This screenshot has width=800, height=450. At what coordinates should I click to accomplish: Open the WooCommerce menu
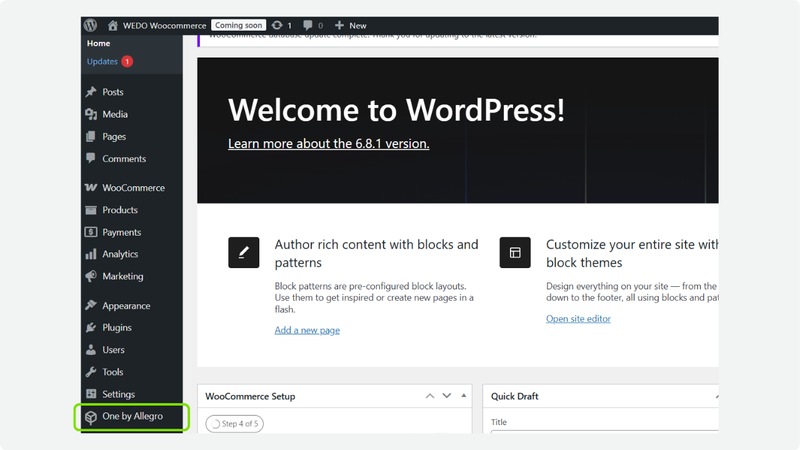(x=132, y=188)
